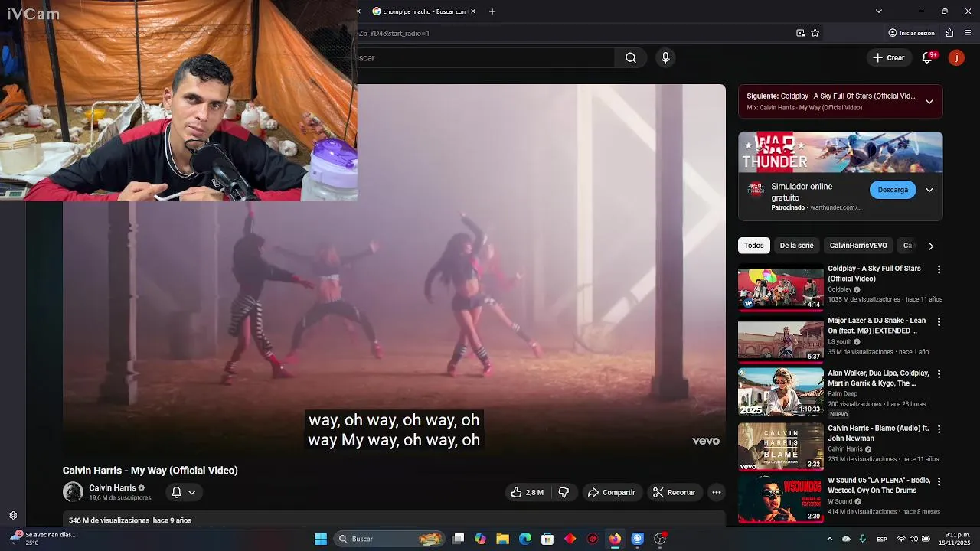The height and width of the screenshot is (551, 980).
Task: Open the volume speaker tray icon
Action: tap(913, 539)
